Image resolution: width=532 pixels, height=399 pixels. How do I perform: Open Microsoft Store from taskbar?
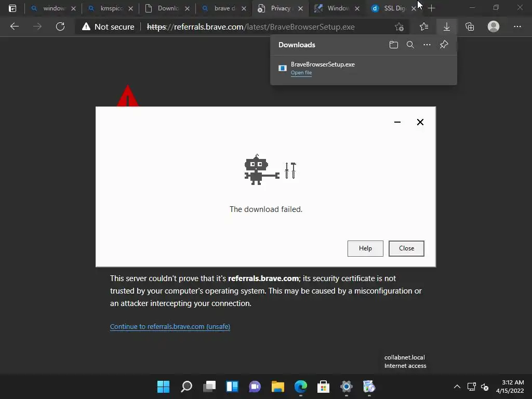[323, 387]
